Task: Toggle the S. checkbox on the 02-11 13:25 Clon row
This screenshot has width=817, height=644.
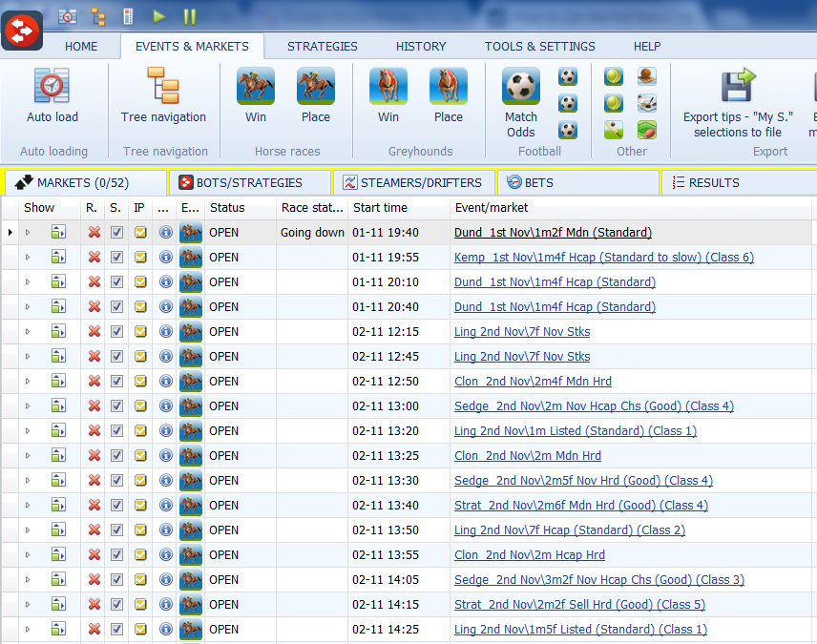Action: pos(116,456)
